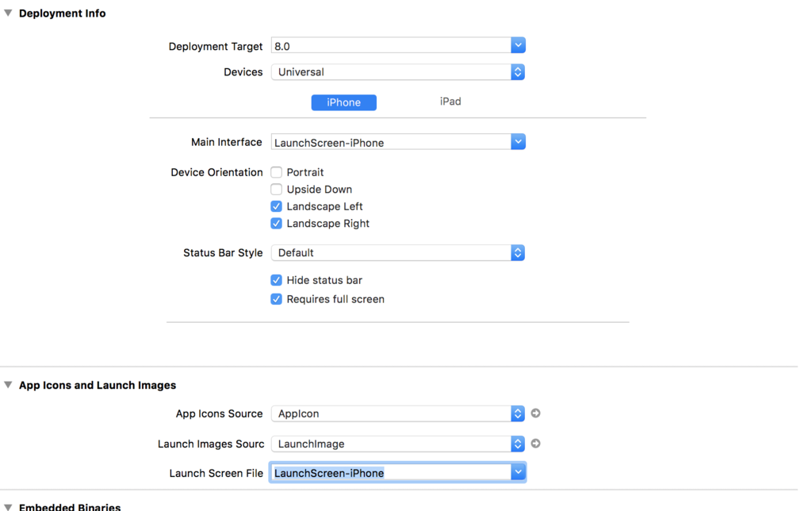Enable Upside Down orientation
This screenshot has height=511, width=812.
tap(276, 189)
